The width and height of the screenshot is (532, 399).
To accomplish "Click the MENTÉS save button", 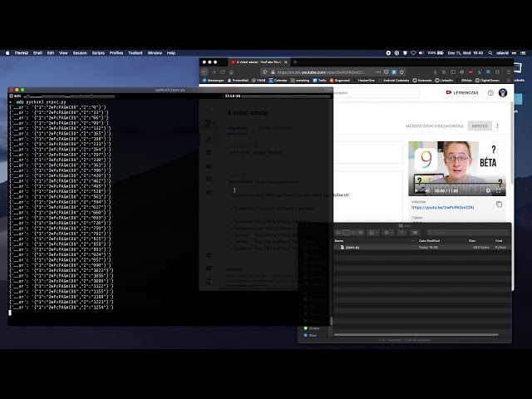I will pos(480,126).
